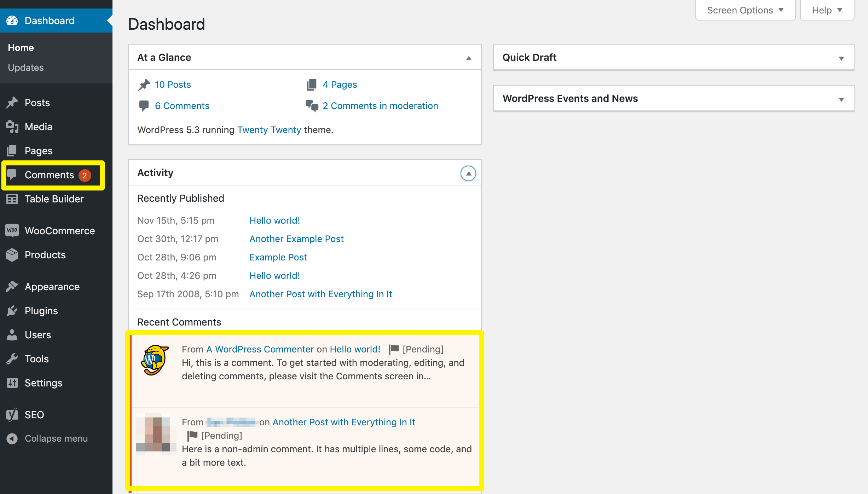The width and height of the screenshot is (868, 494).
Task: Click the Recently Published heading
Action: click(x=181, y=198)
